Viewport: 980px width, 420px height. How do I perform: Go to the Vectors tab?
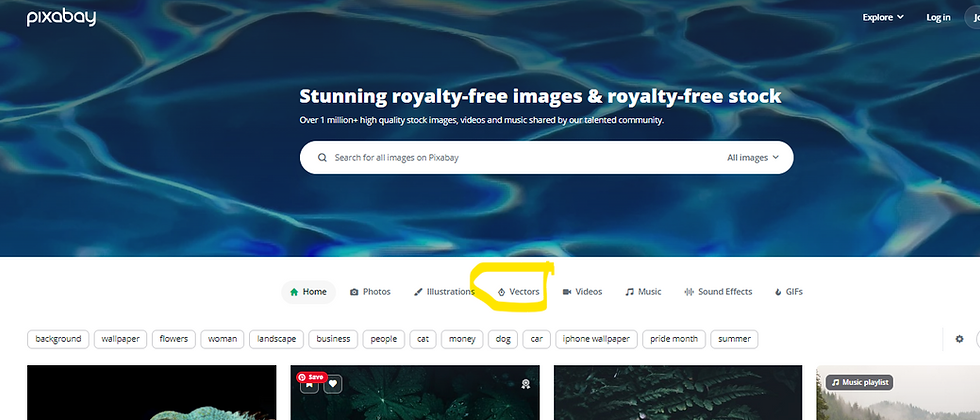(x=518, y=292)
